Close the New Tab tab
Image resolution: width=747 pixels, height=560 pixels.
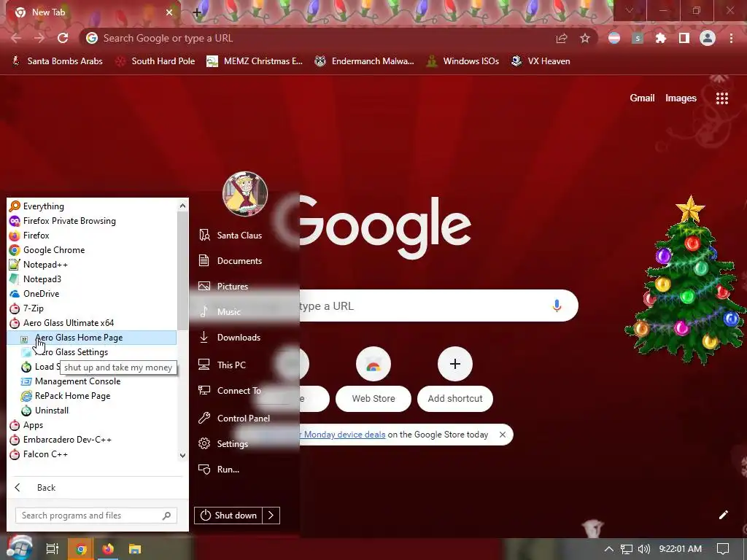[x=169, y=12]
